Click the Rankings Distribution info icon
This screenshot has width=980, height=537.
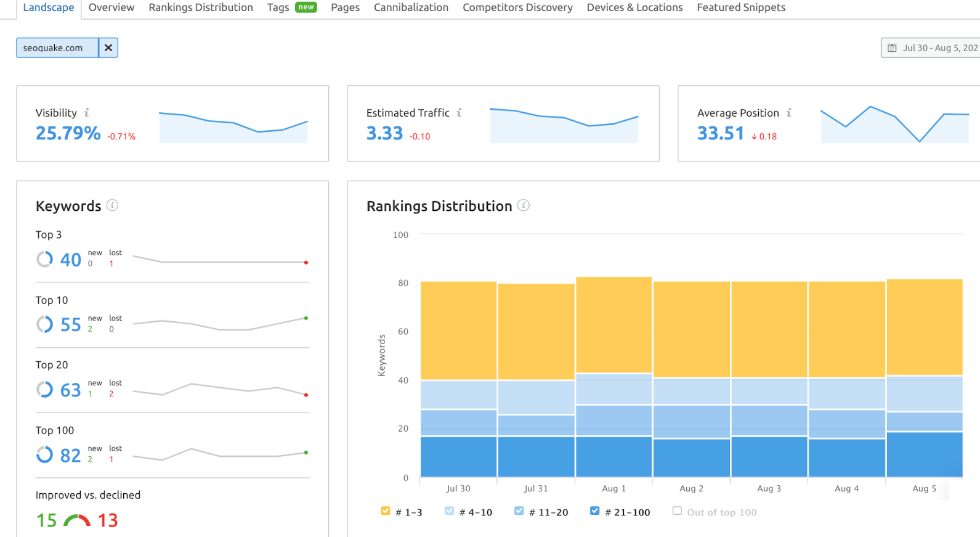pos(524,205)
